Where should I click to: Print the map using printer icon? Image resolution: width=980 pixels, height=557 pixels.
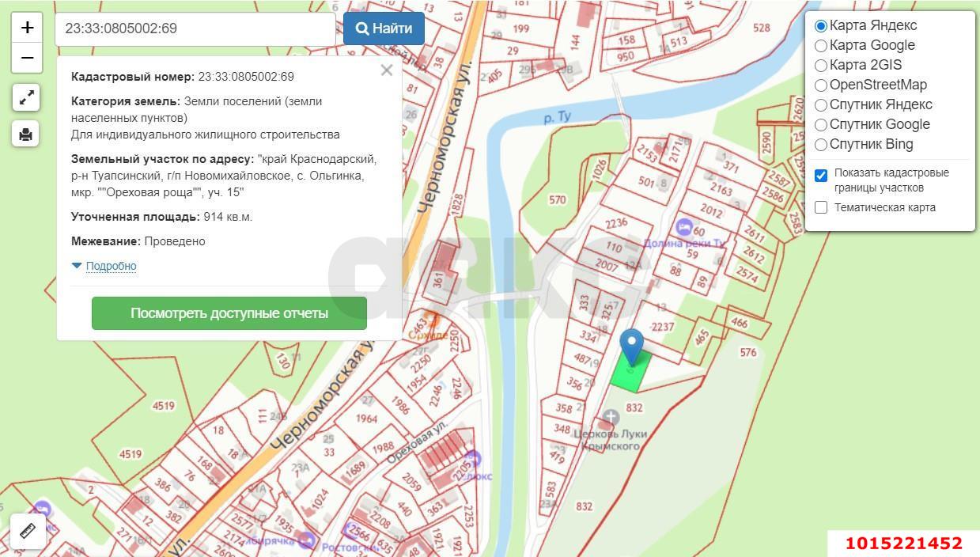[26, 134]
